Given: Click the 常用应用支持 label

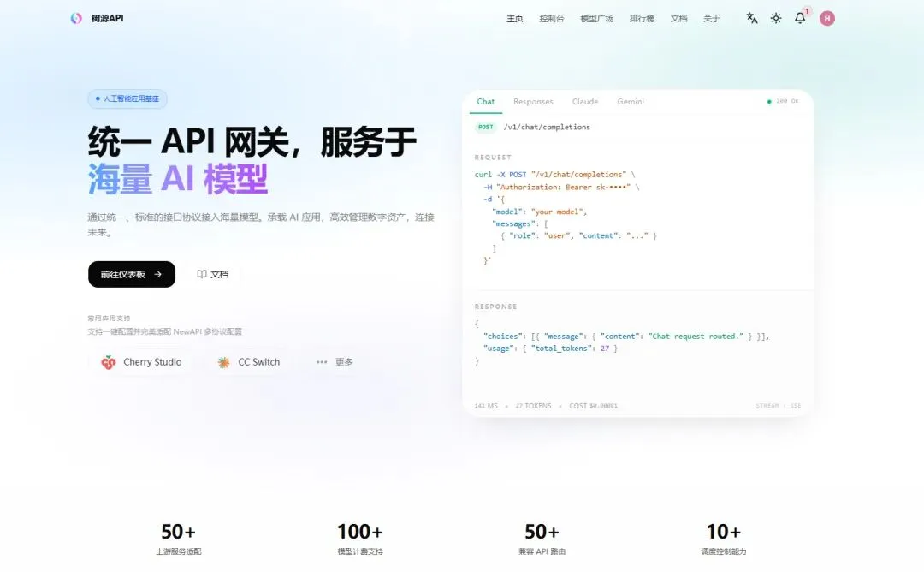Looking at the screenshot, I should 109,319.
